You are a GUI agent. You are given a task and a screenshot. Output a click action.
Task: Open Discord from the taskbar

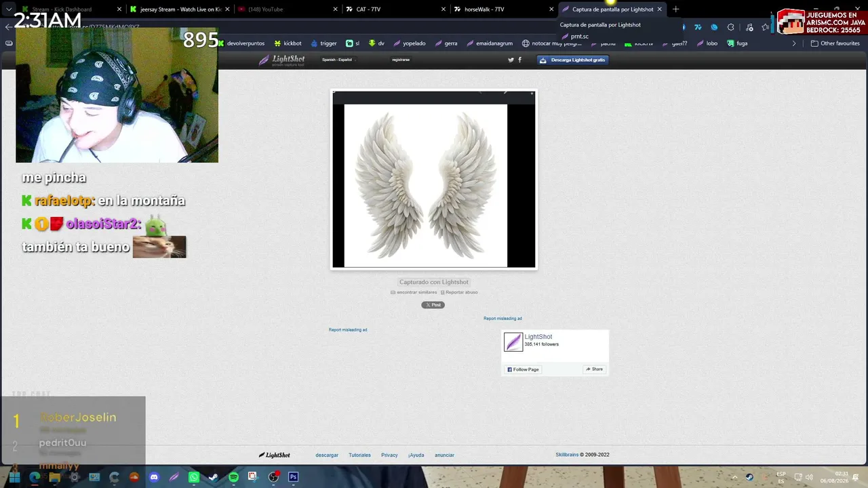point(154,477)
